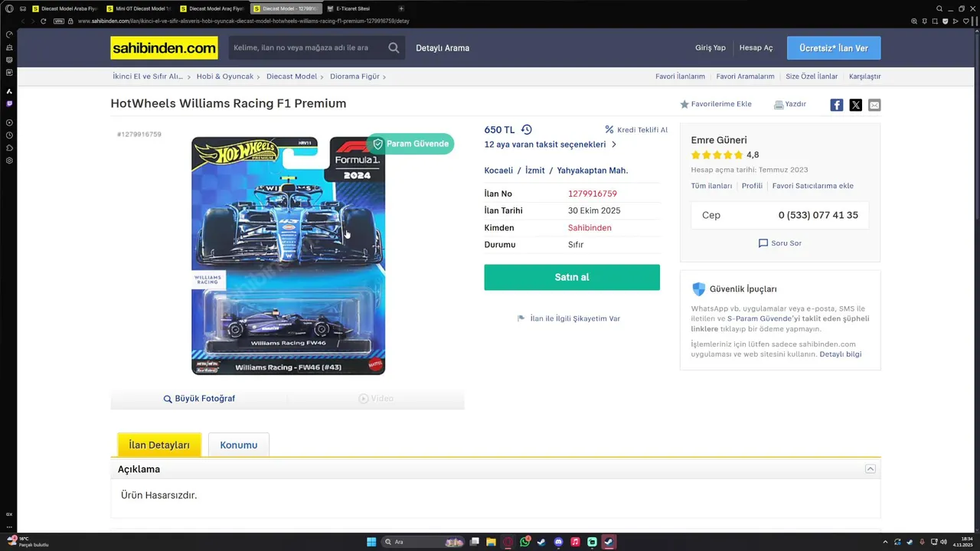The width and height of the screenshot is (980, 551).
Task: Show hidden system tray icons chevron
Action: click(x=887, y=542)
